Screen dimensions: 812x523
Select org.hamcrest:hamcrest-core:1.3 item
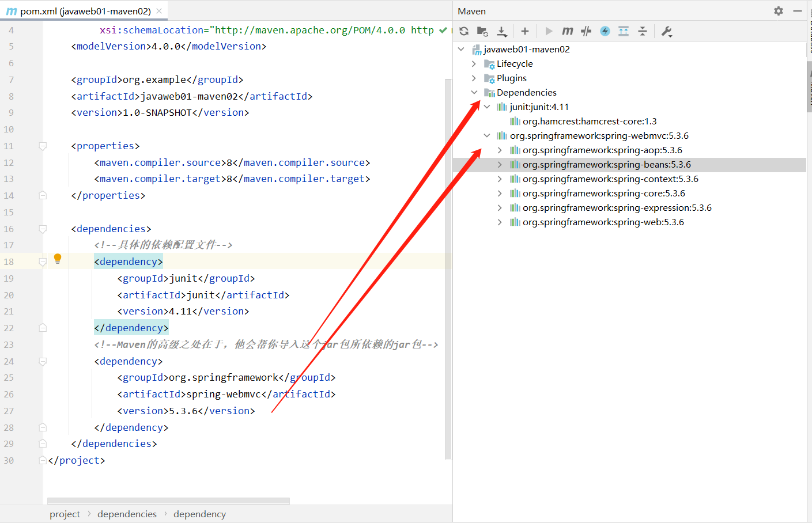coord(590,122)
